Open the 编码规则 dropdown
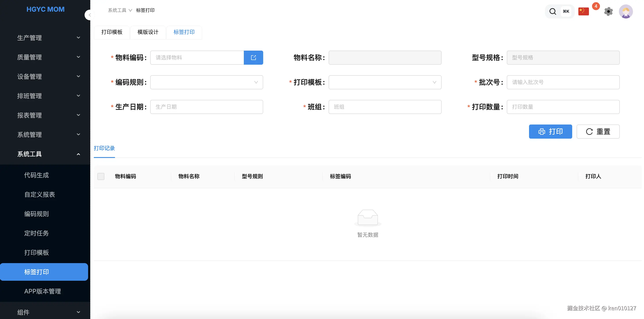Screen dimensions: 644x319 tap(206, 82)
